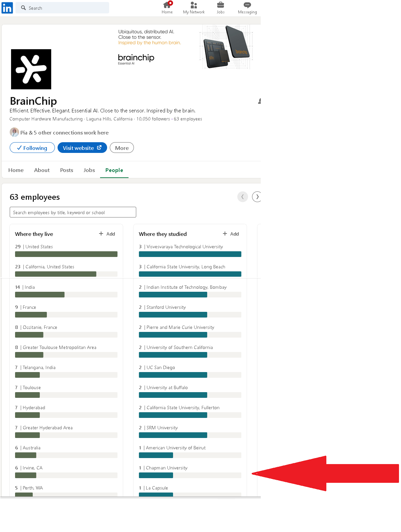Switch to the company Jobs tab
The width and height of the screenshot is (401, 532).
(89, 170)
